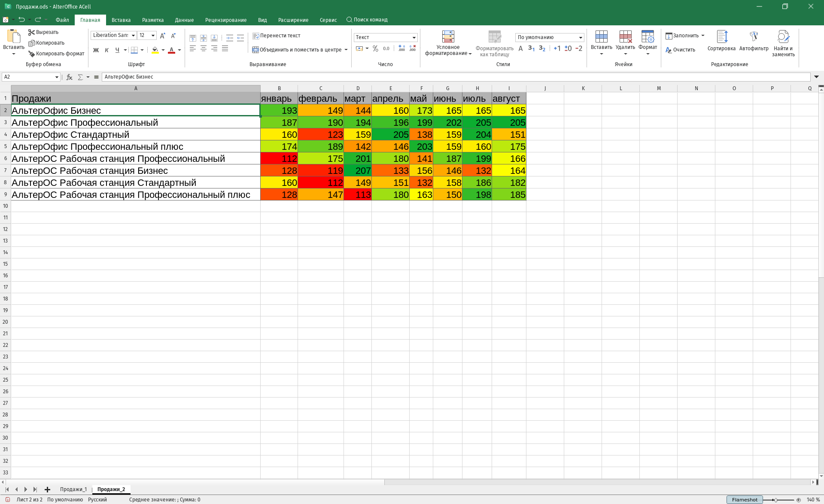Align cell content to bottom
The image size is (824, 504).
(x=214, y=38)
